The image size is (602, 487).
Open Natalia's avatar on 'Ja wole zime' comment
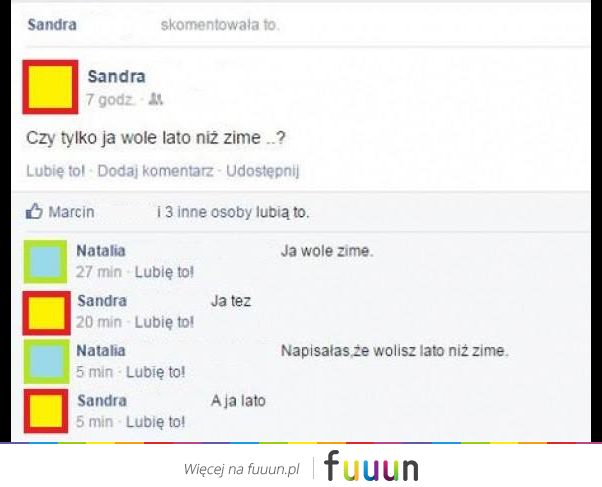pos(46,262)
